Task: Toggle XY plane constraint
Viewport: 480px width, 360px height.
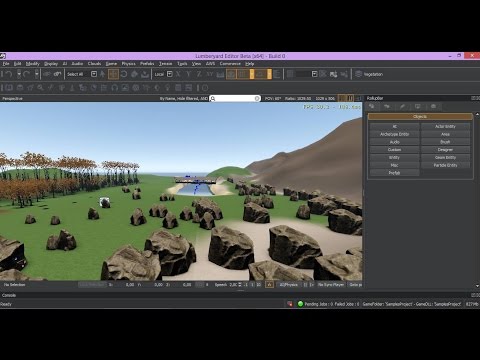Action: pyautogui.click(x=210, y=74)
